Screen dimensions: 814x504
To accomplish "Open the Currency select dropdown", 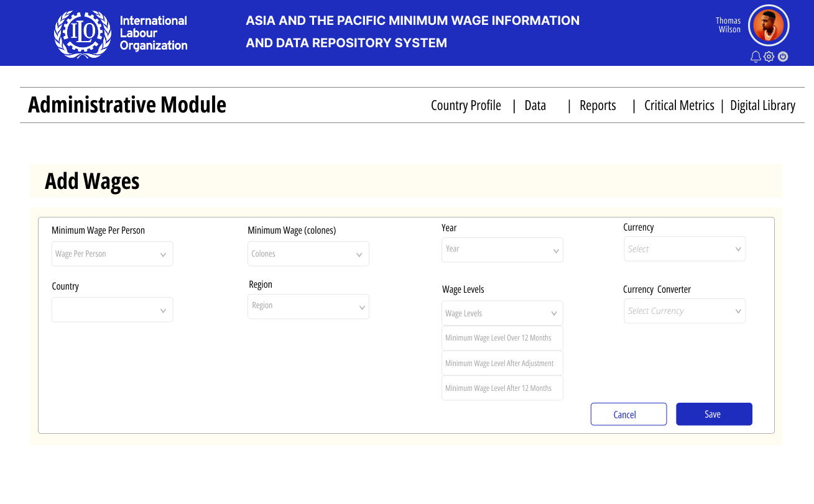I will point(684,249).
